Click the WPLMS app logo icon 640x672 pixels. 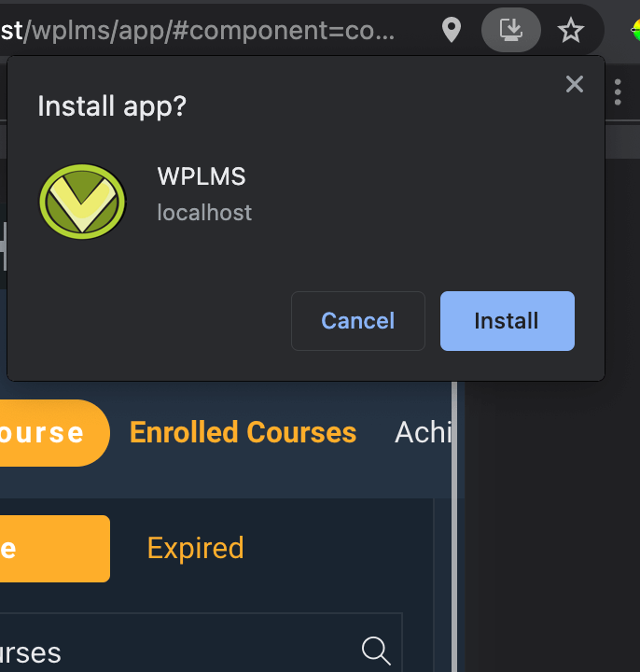[x=82, y=201]
